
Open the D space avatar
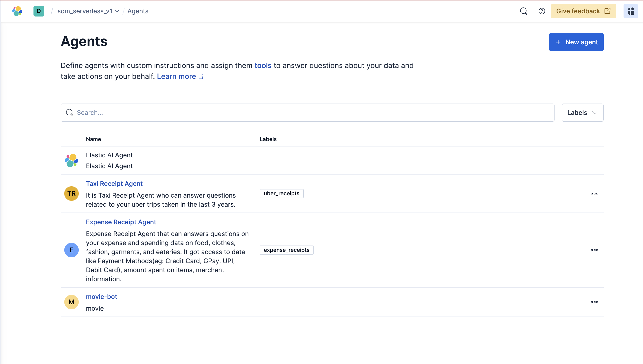pyautogui.click(x=39, y=11)
